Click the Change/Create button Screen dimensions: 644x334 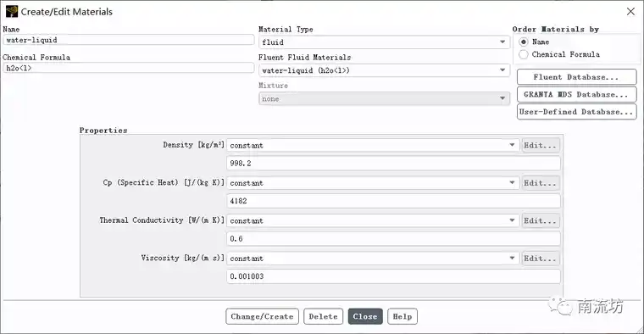262,316
